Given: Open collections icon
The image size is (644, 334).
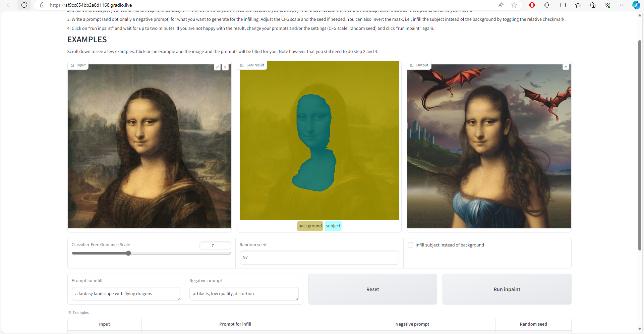Looking at the screenshot, I should pyautogui.click(x=593, y=5).
